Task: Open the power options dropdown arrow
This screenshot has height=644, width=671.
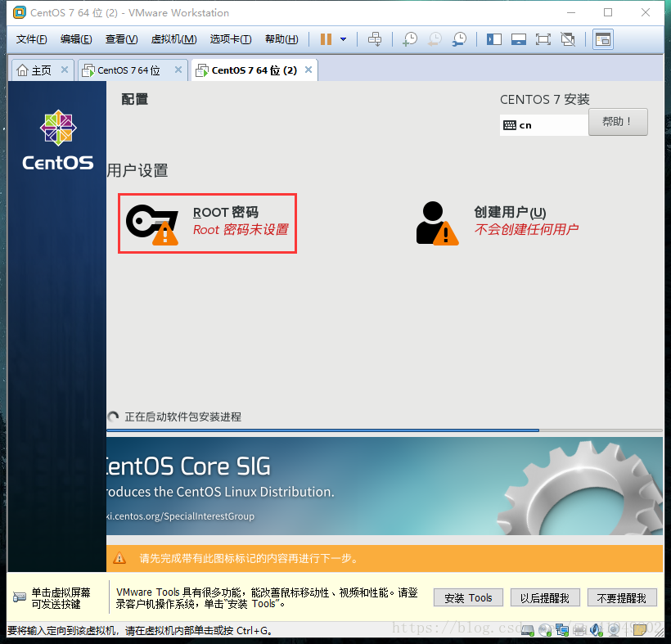Action: (x=343, y=39)
